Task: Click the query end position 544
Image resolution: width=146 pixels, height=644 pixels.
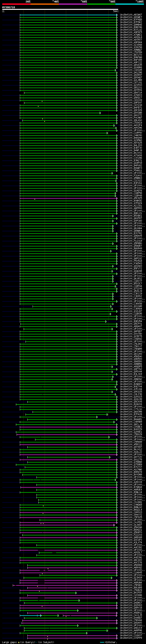Action: point(115,11)
